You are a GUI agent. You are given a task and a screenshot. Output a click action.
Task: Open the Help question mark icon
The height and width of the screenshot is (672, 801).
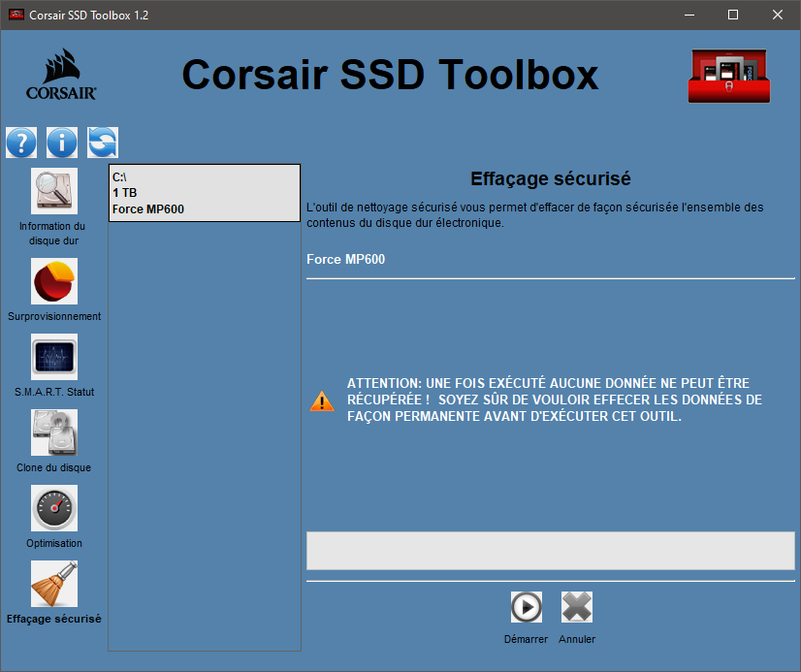point(21,143)
